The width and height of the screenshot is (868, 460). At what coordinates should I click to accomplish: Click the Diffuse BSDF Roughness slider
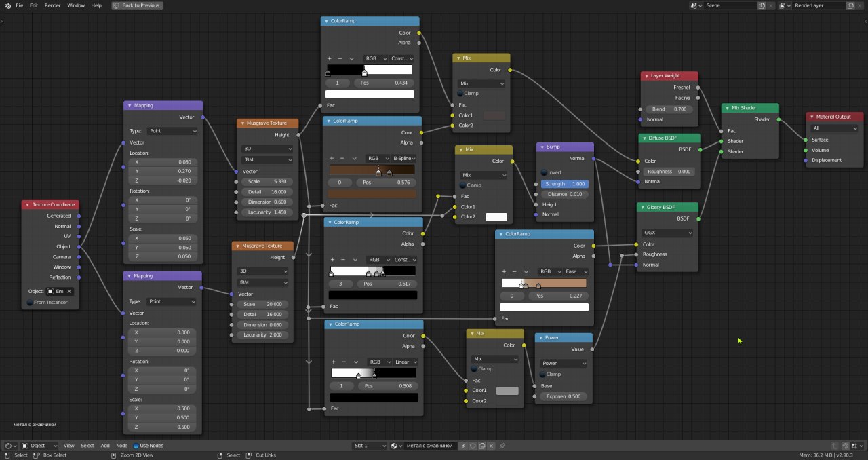pyautogui.click(x=668, y=172)
